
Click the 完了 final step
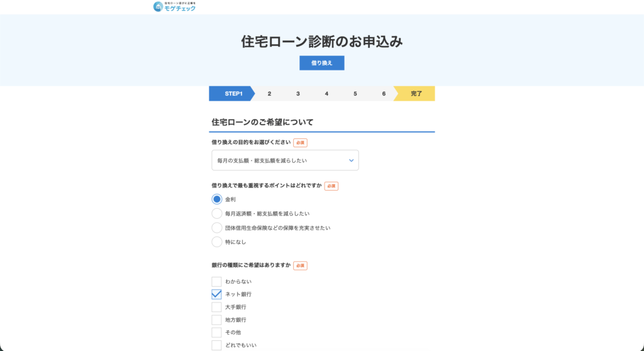tap(416, 94)
